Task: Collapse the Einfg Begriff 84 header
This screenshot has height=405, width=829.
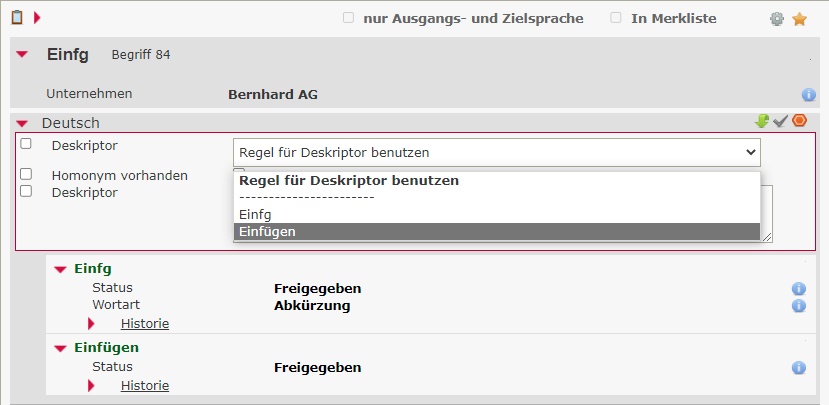Action: pyautogui.click(x=22, y=55)
